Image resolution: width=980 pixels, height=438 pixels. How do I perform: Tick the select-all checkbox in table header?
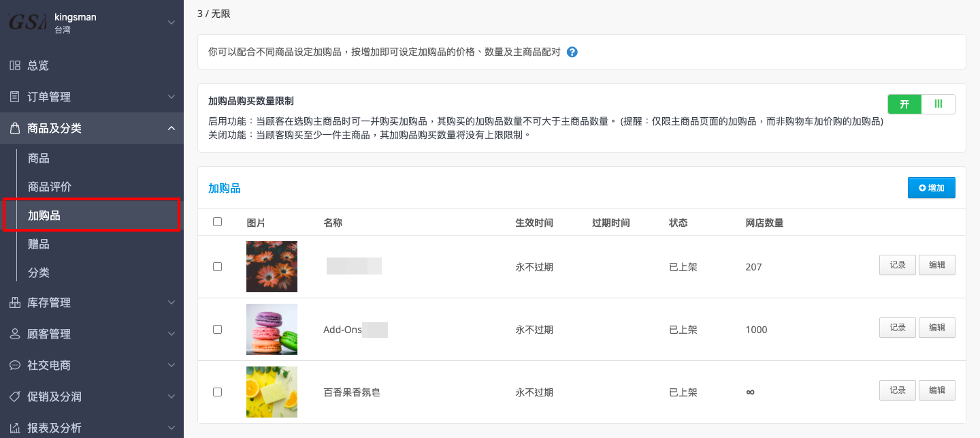coord(217,222)
